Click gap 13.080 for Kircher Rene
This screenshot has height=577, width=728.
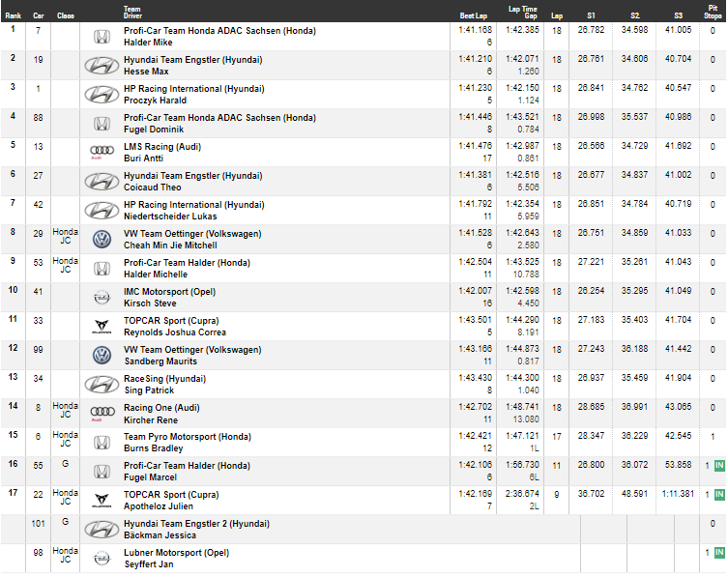pyautogui.click(x=526, y=419)
